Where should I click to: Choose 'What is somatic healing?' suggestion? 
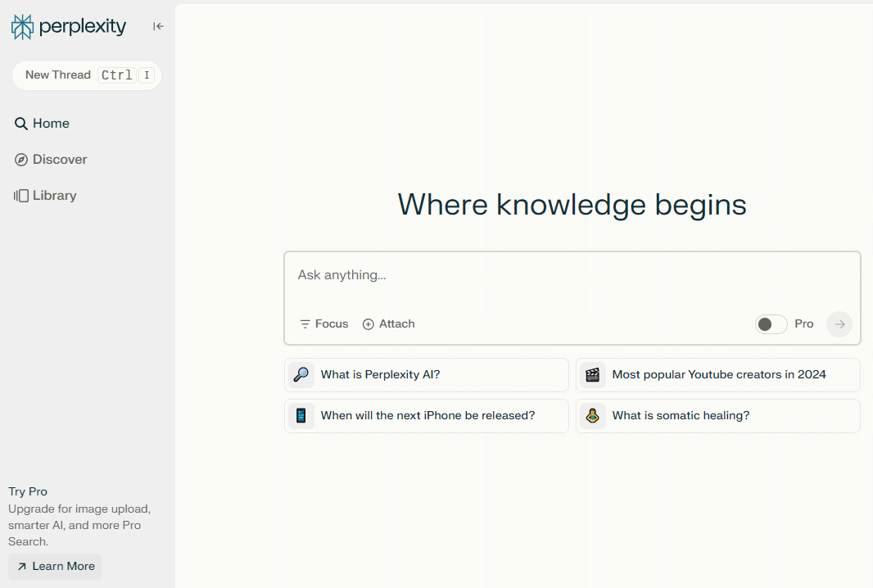click(717, 416)
